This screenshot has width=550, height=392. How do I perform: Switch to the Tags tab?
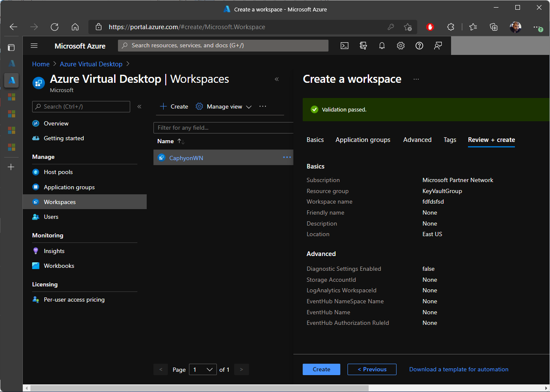(x=450, y=140)
